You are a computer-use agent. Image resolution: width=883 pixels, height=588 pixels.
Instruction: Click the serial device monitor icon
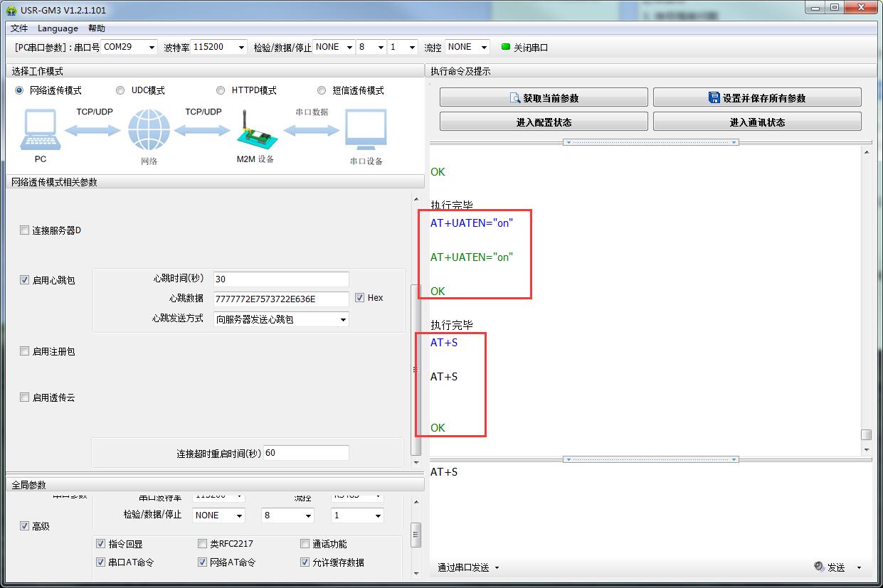pyautogui.click(x=366, y=130)
